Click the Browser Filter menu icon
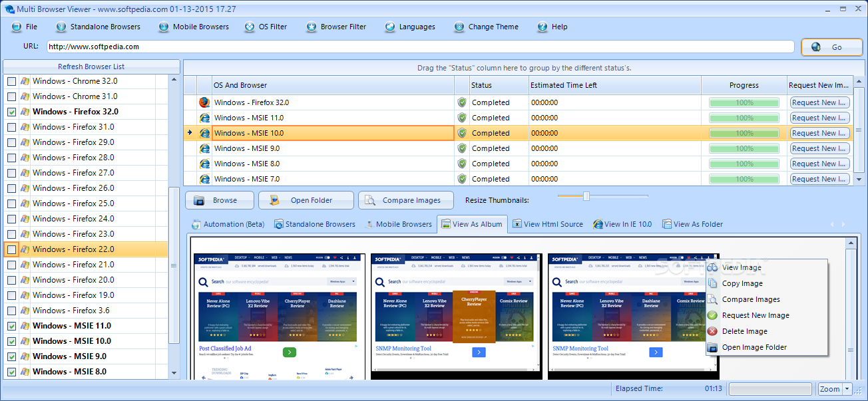 click(x=312, y=27)
